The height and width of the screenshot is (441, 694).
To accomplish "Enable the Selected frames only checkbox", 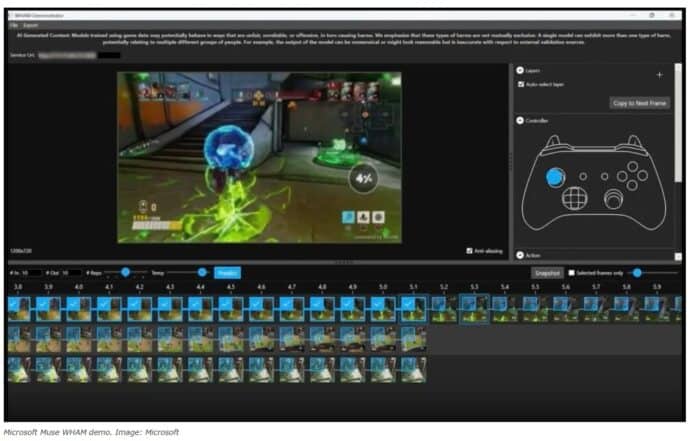I will click(x=571, y=272).
